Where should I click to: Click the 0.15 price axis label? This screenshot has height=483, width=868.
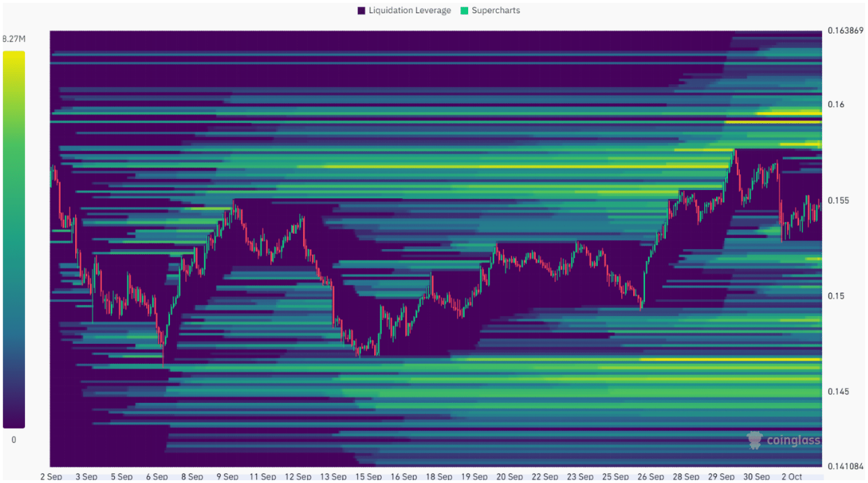[x=836, y=296]
